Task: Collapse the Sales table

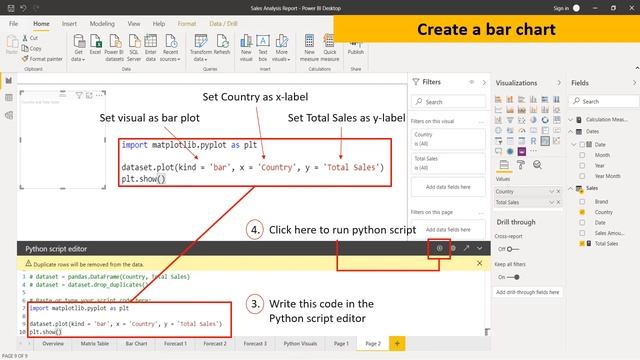Action: click(571, 188)
